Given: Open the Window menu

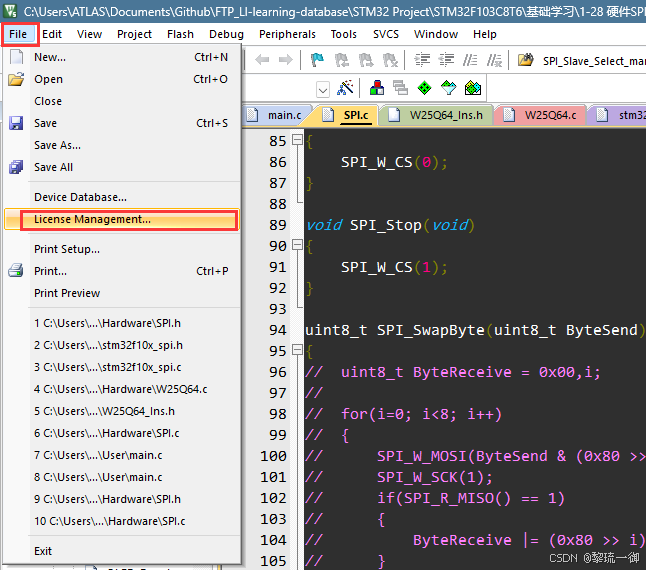Looking at the screenshot, I should click(x=436, y=34).
